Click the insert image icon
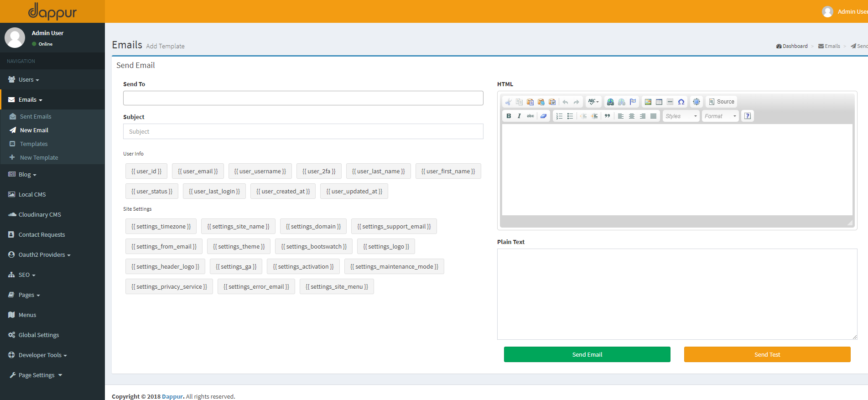 tap(648, 102)
